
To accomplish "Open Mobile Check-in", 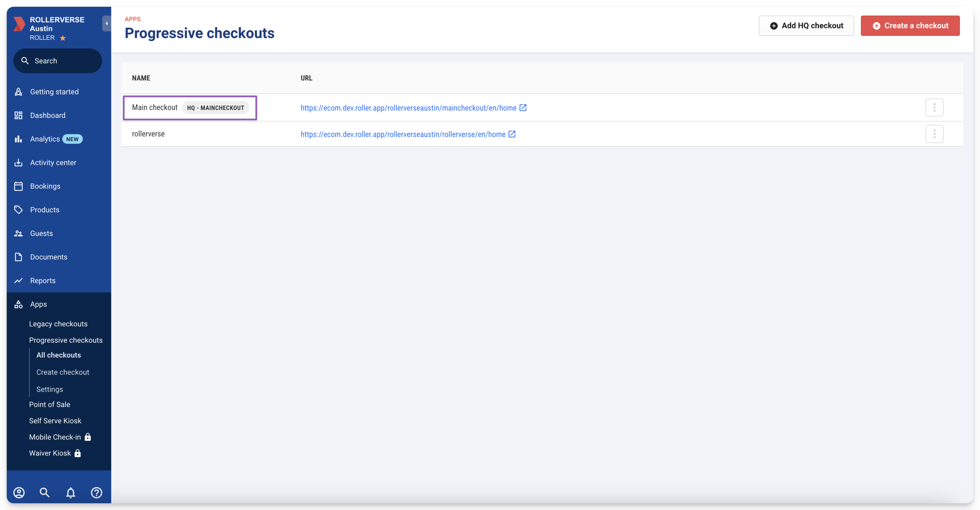I will (x=55, y=437).
